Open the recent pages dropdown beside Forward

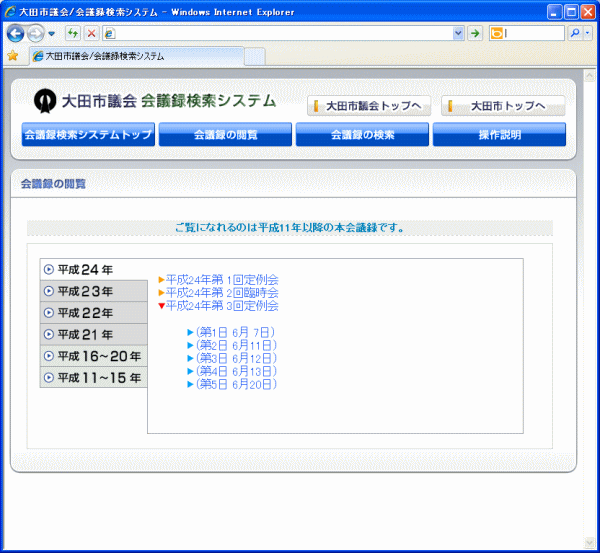click(x=52, y=34)
